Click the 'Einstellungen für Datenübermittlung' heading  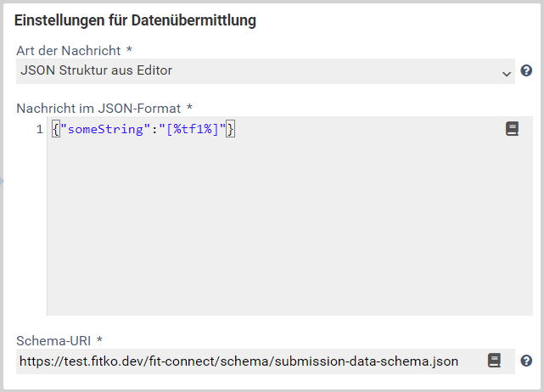point(135,20)
